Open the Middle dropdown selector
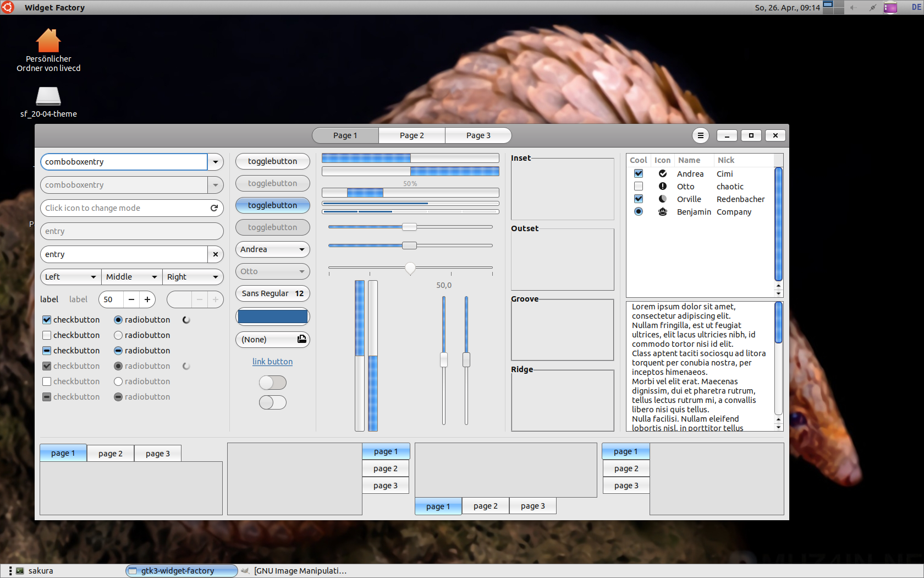924x578 pixels. 131,277
